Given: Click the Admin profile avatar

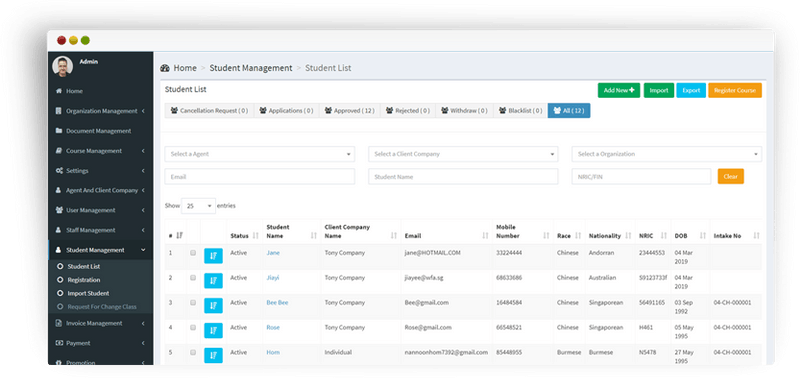Looking at the screenshot, I should (63, 66).
